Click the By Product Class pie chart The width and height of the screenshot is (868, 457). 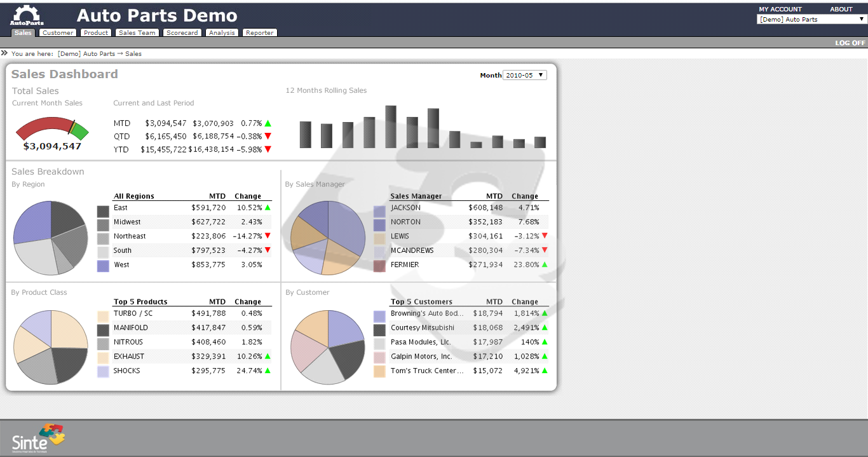coord(50,347)
